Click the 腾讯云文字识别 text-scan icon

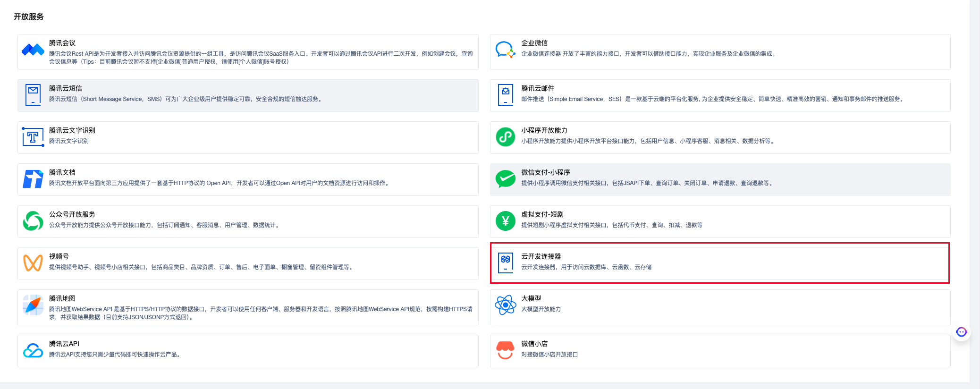(x=33, y=137)
